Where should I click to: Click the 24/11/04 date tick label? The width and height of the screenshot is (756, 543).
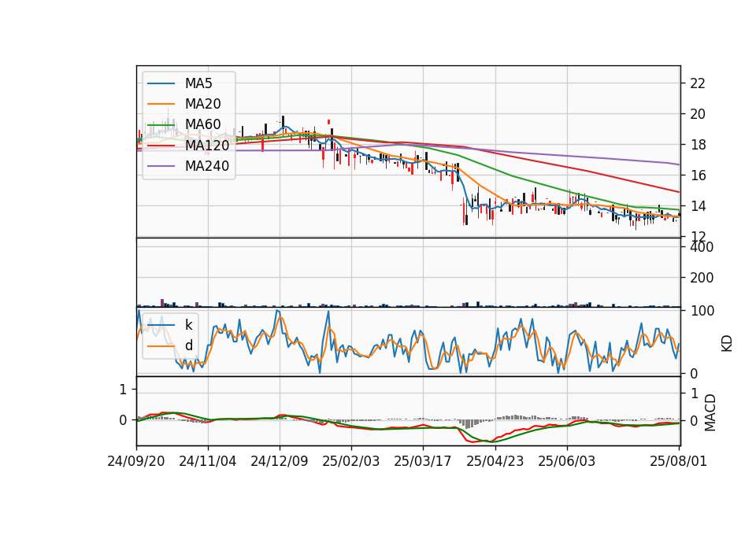point(208,461)
